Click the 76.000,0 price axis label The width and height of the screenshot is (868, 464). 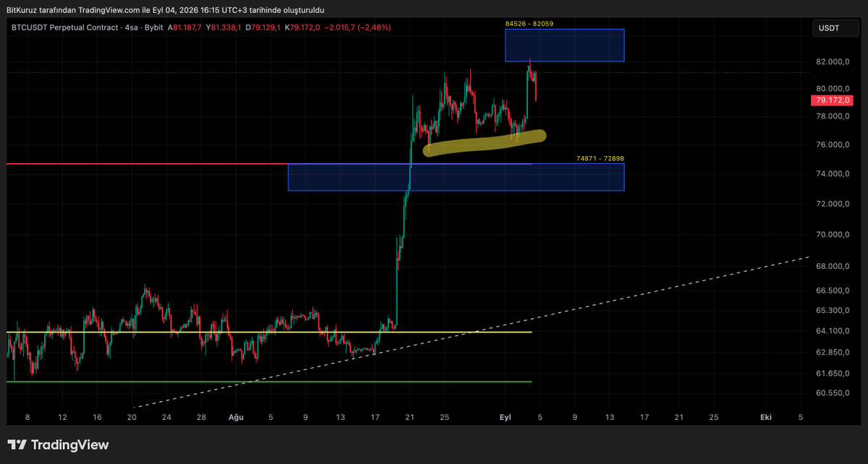tap(832, 145)
